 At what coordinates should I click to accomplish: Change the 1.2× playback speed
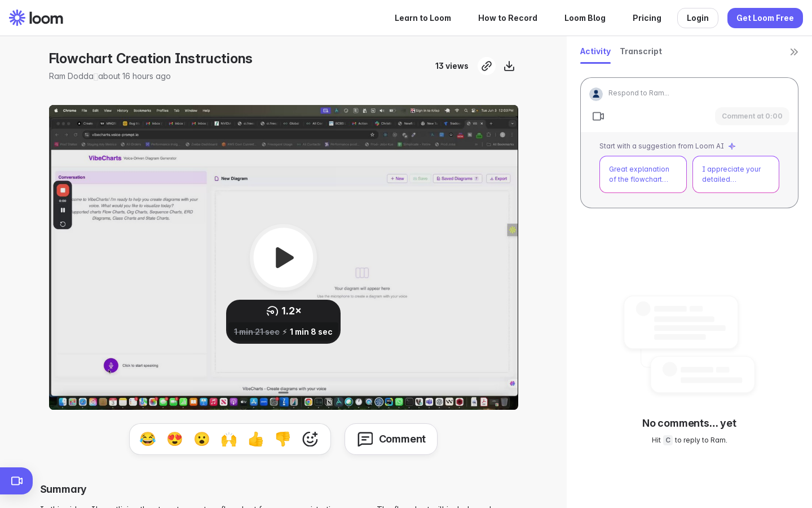click(x=284, y=311)
